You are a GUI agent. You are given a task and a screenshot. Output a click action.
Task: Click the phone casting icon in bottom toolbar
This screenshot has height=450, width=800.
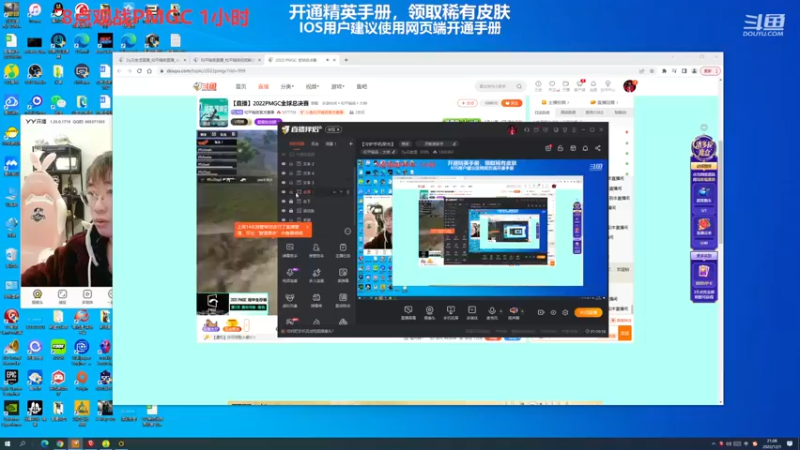coord(451,310)
